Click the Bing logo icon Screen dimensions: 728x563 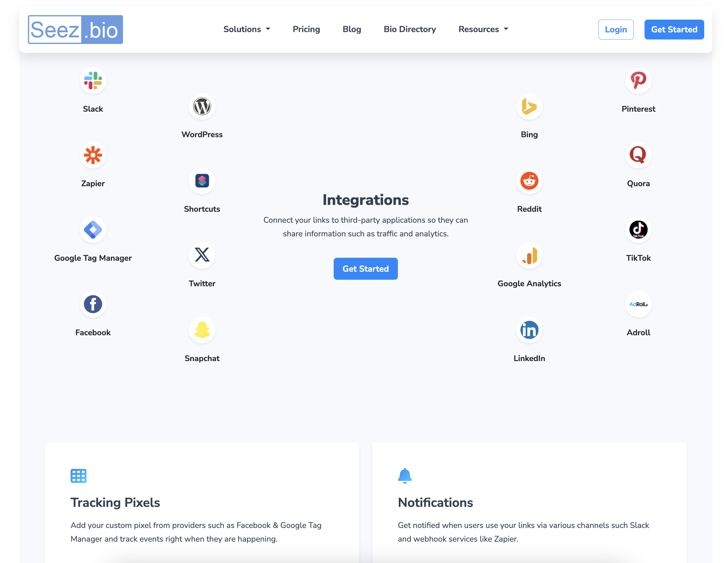[529, 106]
